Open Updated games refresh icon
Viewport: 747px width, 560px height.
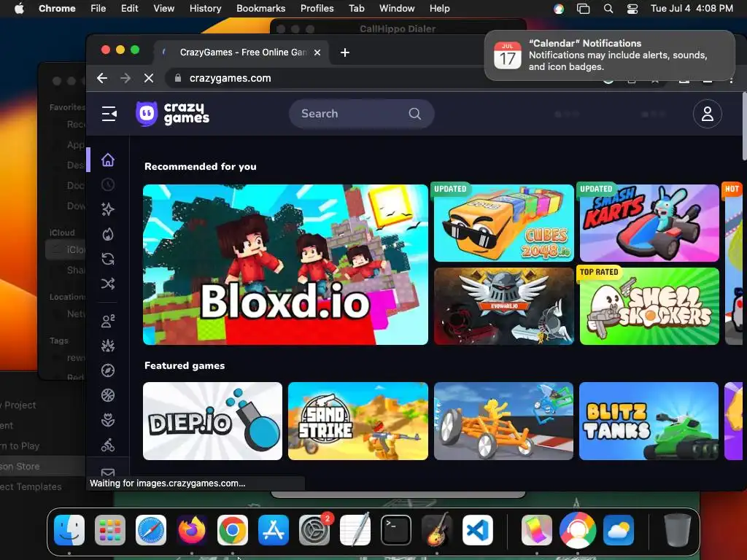coord(108,259)
